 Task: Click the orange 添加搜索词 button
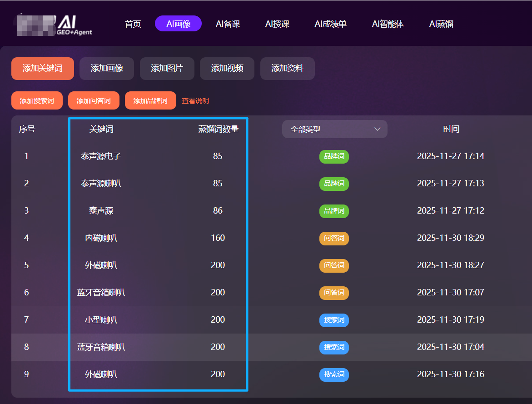point(37,100)
